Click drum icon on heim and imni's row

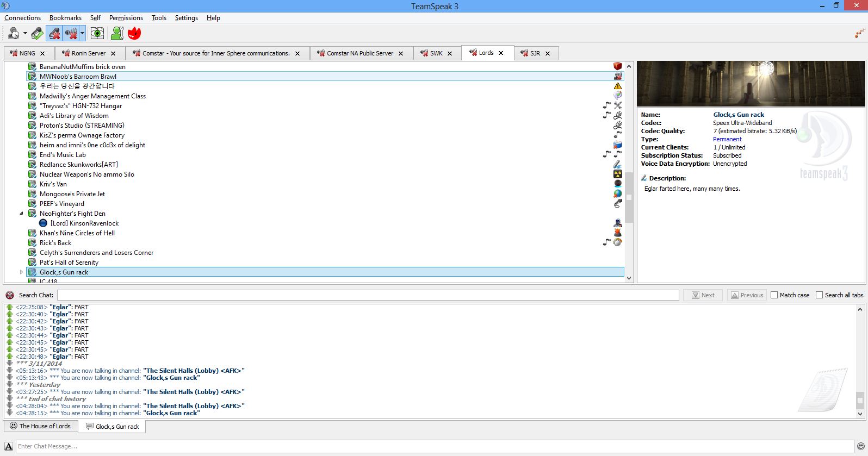click(617, 145)
